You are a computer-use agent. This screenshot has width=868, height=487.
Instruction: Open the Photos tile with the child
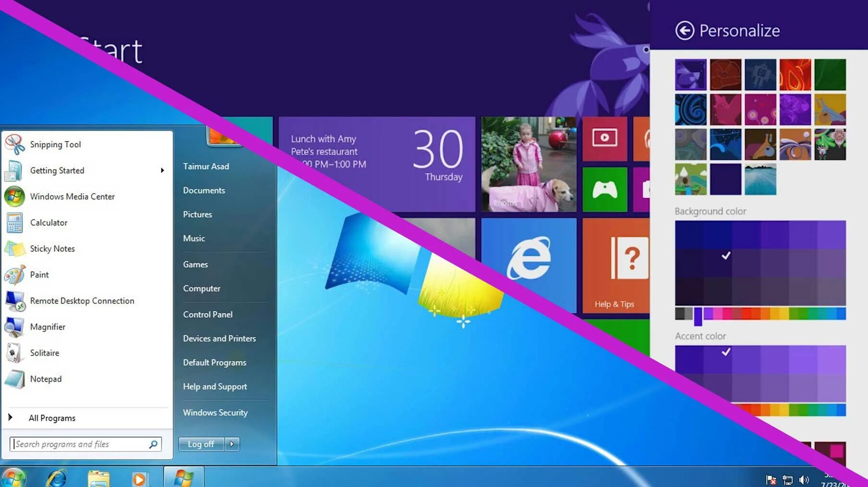[x=529, y=164]
